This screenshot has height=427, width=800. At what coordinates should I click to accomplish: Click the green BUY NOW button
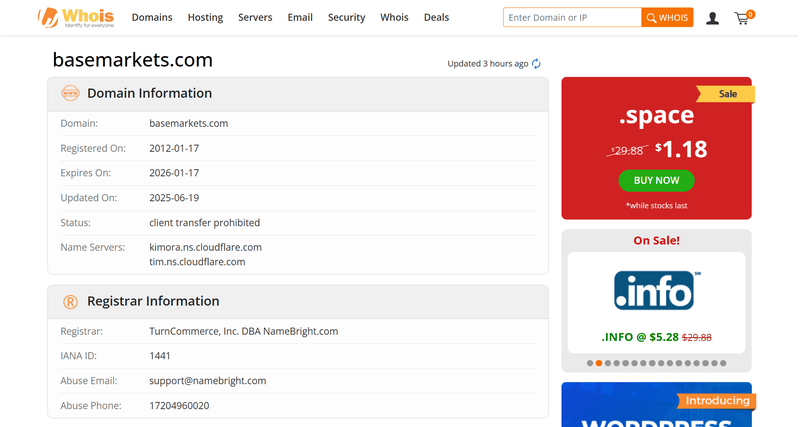pyautogui.click(x=656, y=181)
